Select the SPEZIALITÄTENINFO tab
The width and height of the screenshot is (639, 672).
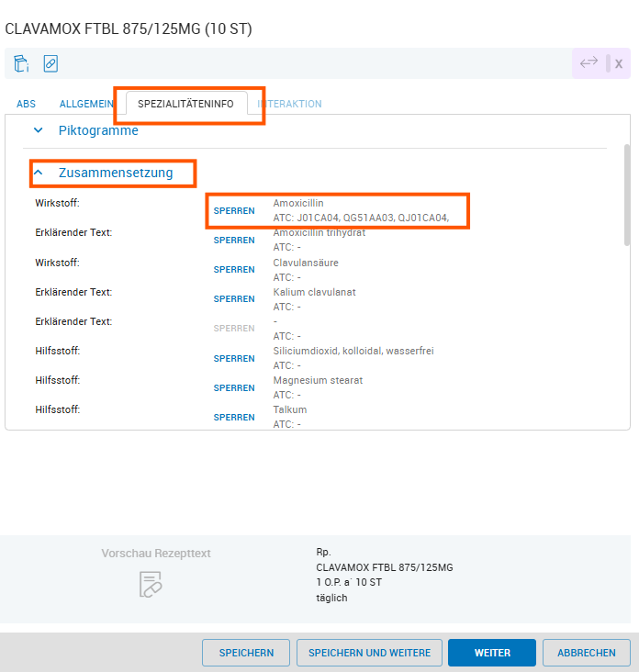coord(186,104)
